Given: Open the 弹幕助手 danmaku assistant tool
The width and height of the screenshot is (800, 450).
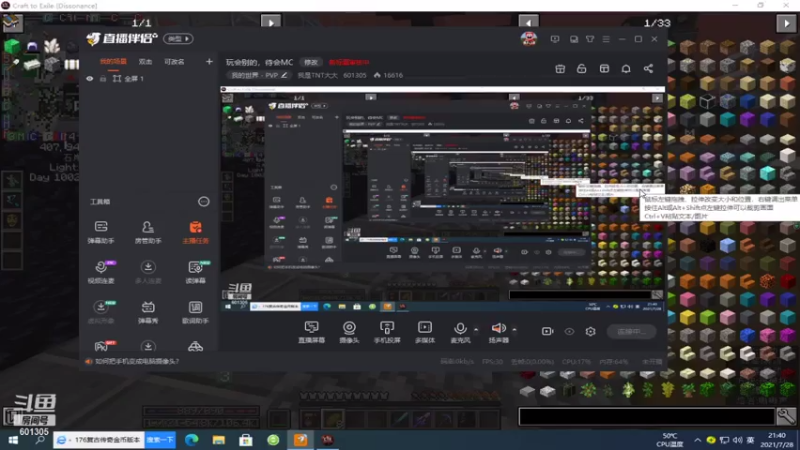Looking at the screenshot, I should [101, 232].
